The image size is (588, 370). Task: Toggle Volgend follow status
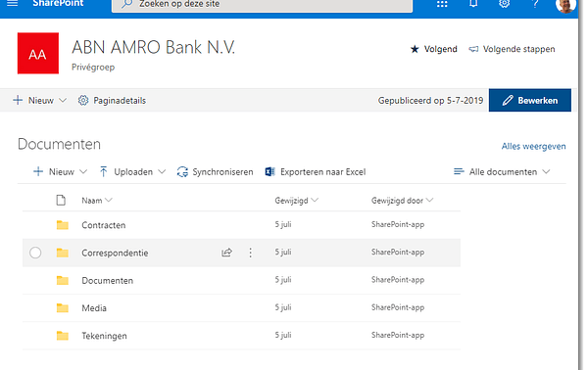(441, 49)
